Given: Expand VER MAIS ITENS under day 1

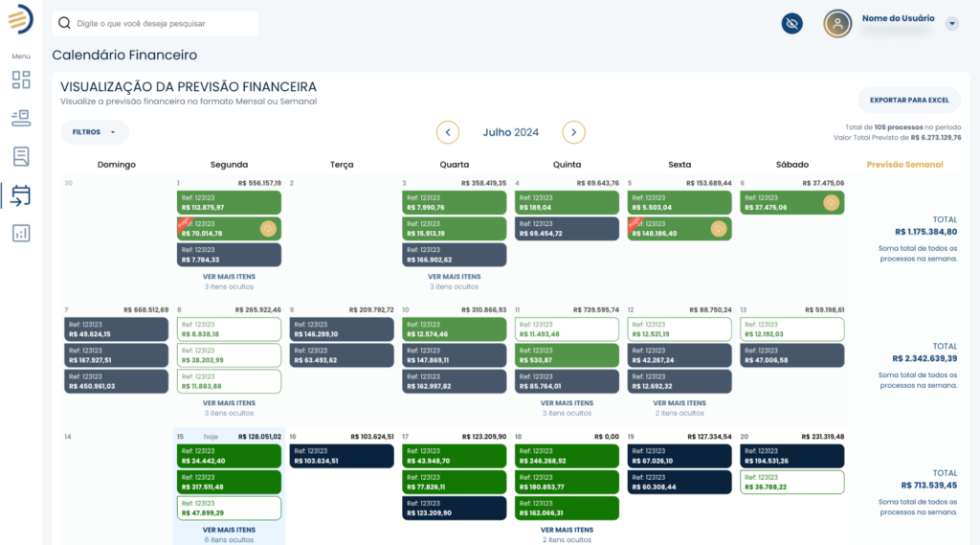Looking at the screenshot, I should click(x=229, y=277).
